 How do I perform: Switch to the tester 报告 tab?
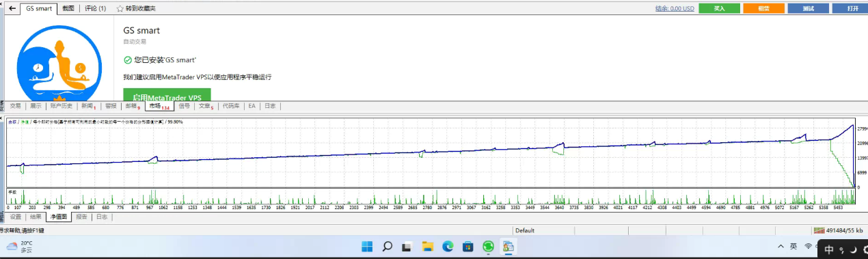click(x=81, y=217)
